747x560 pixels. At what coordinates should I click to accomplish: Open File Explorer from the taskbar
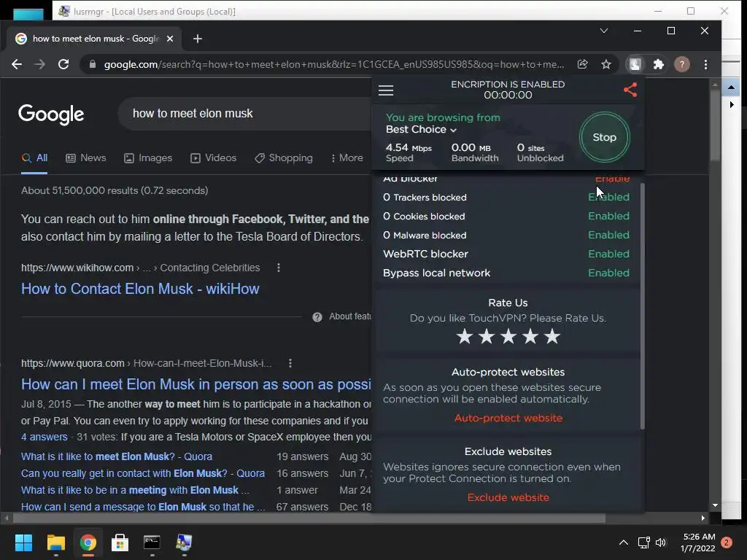coord(55,542)
